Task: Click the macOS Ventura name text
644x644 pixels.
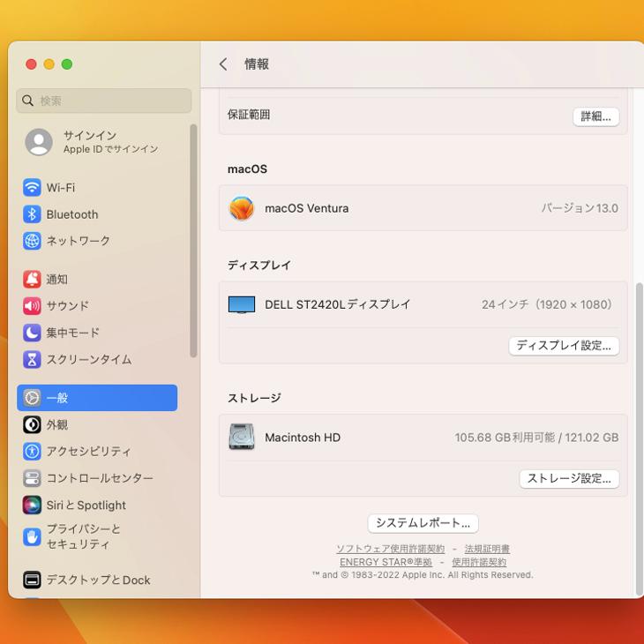Action: pos(307,208)
